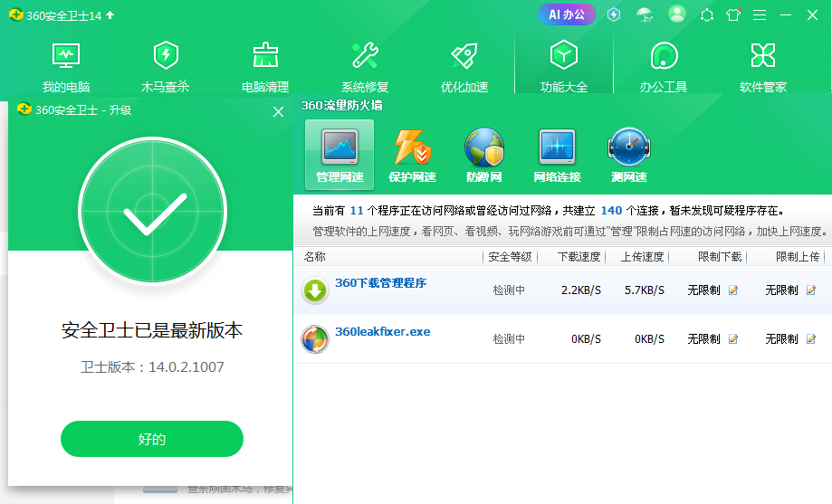Edit download limit for 360下载管理程序

pos(733,290)
